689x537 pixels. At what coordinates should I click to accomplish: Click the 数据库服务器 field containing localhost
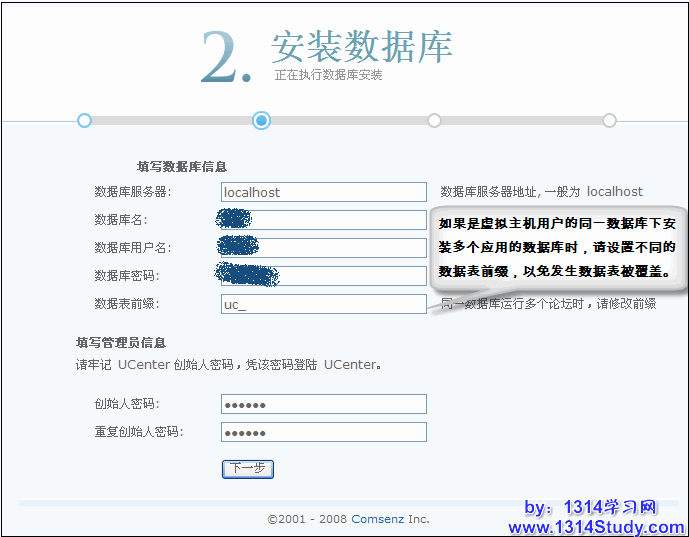tap(323, 192)
